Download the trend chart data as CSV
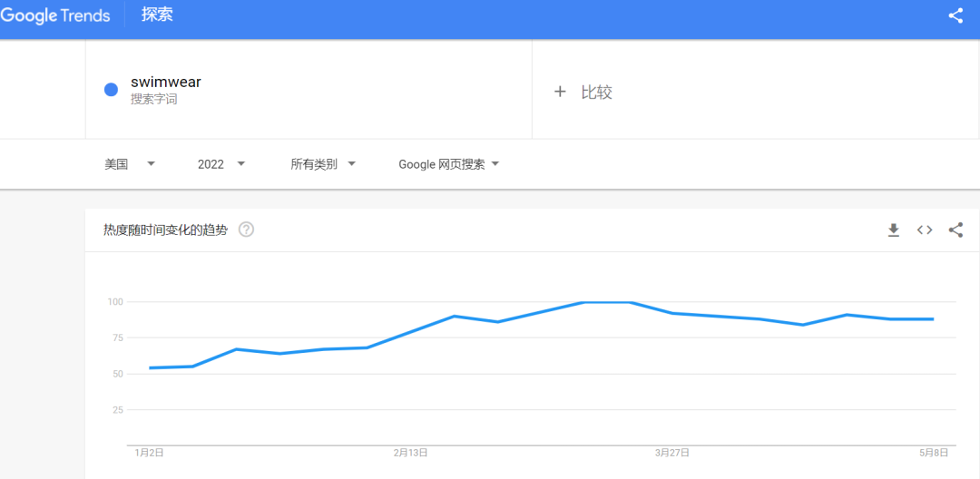Viewport: 980px width, 479px height. 894,230
